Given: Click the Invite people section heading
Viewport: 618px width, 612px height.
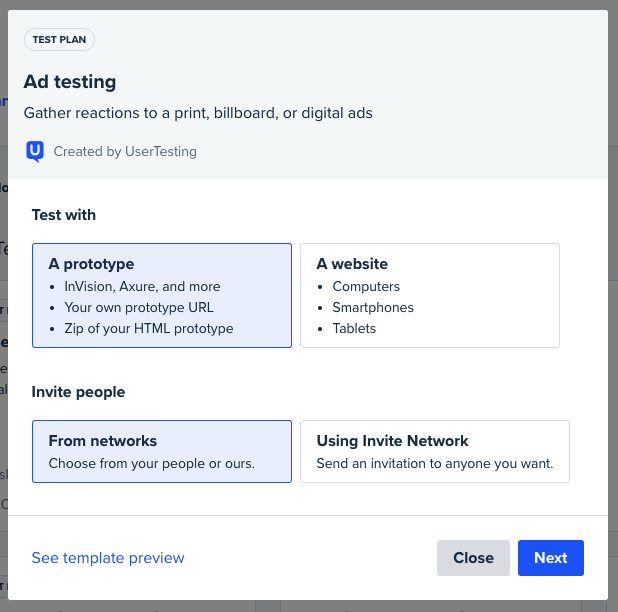Looking at the screenshot, I should pos(78,392).
